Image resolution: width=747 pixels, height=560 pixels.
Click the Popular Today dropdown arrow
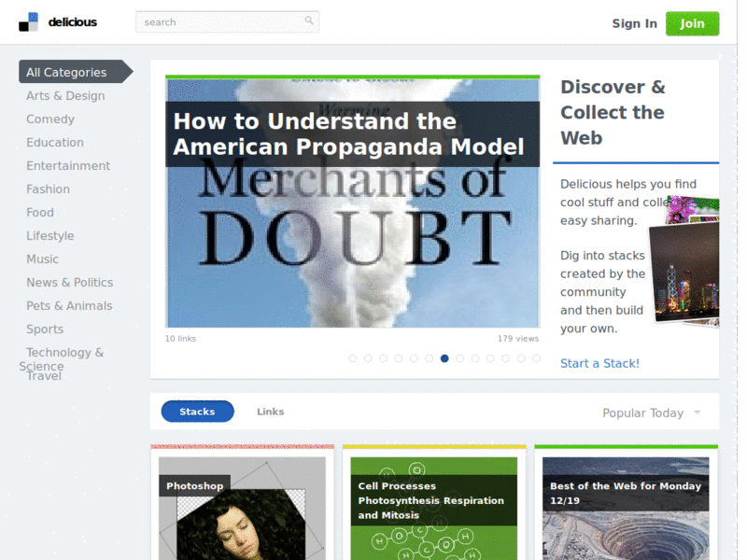point(697,413)
